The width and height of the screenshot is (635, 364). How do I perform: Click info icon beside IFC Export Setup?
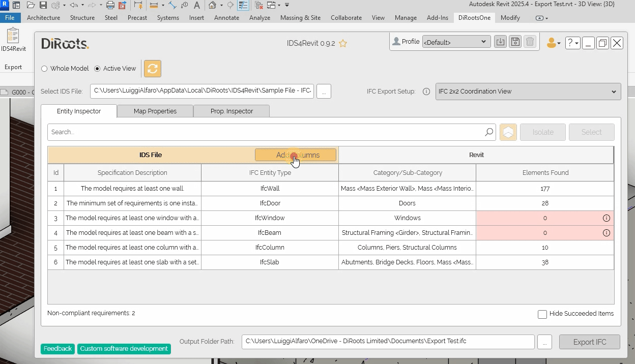pos(426,92)
